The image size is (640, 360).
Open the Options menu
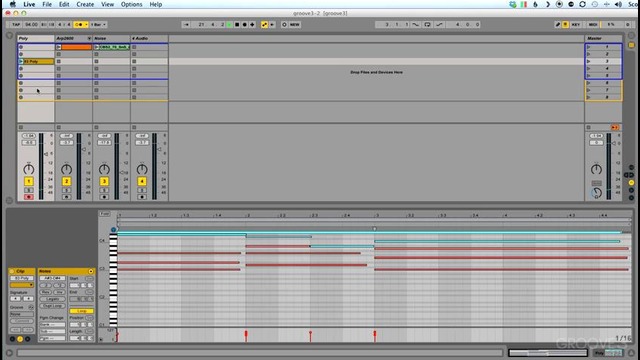[x=131, y=4]
